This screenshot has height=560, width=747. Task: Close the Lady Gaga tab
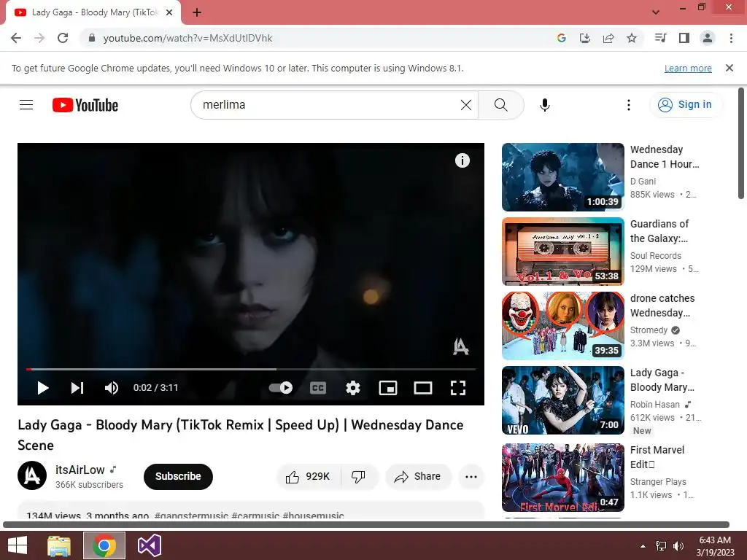click(169, 12)
